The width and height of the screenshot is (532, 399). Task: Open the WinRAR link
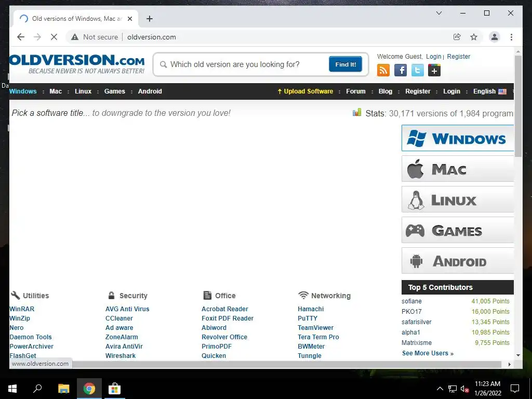coord(22,309)
